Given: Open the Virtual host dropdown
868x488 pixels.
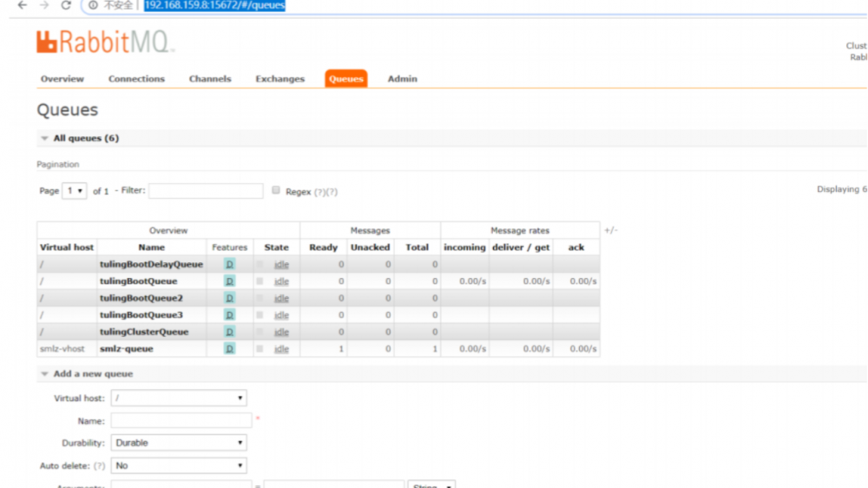Looking at the screenshot, I should tap(179, 399).
